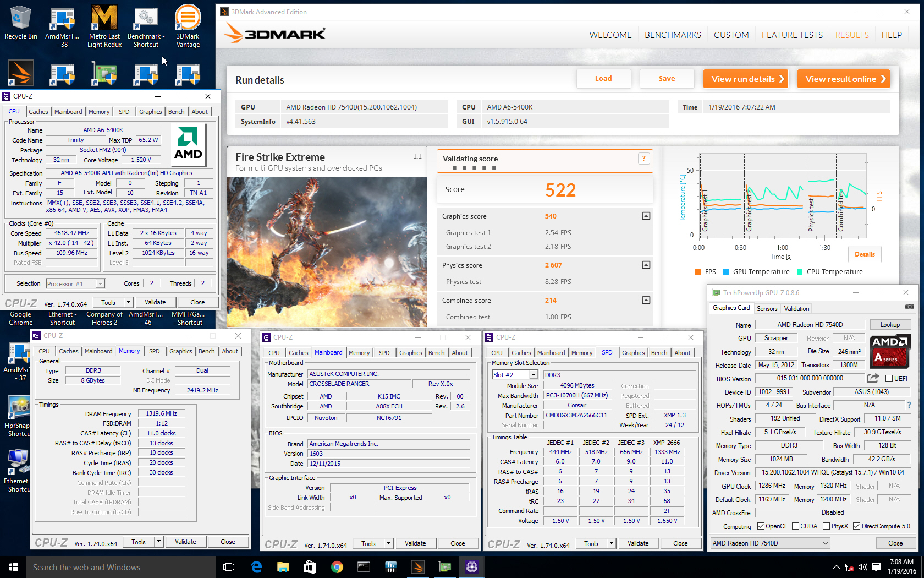Toggle the PhysX checkbox
Viewport: 924px width, 578px height.
pyautogui.click(x=826, y=526)
